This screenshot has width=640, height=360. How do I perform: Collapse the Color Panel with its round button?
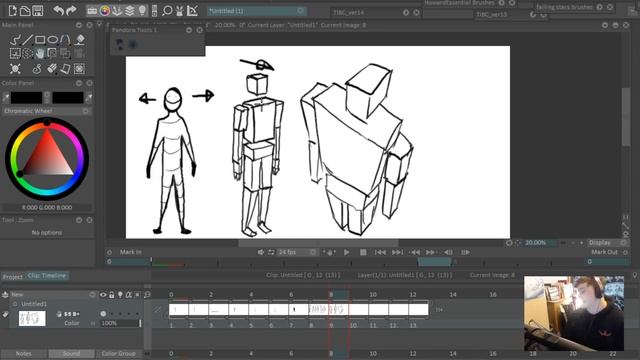pos(79,83)
